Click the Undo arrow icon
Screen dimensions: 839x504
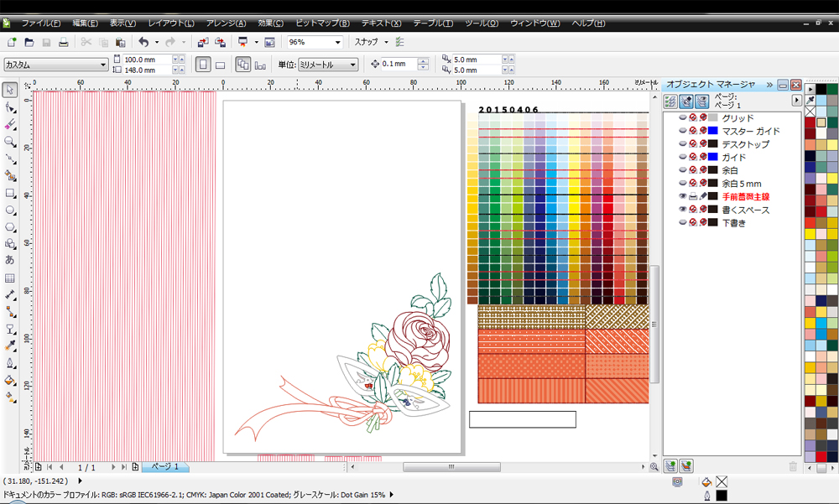pyautogui.click(x=143, y=42)
